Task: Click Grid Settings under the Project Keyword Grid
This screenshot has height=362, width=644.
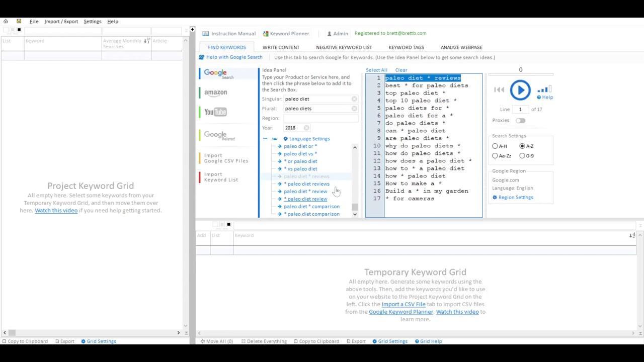Action: click(x=98, y=341)
